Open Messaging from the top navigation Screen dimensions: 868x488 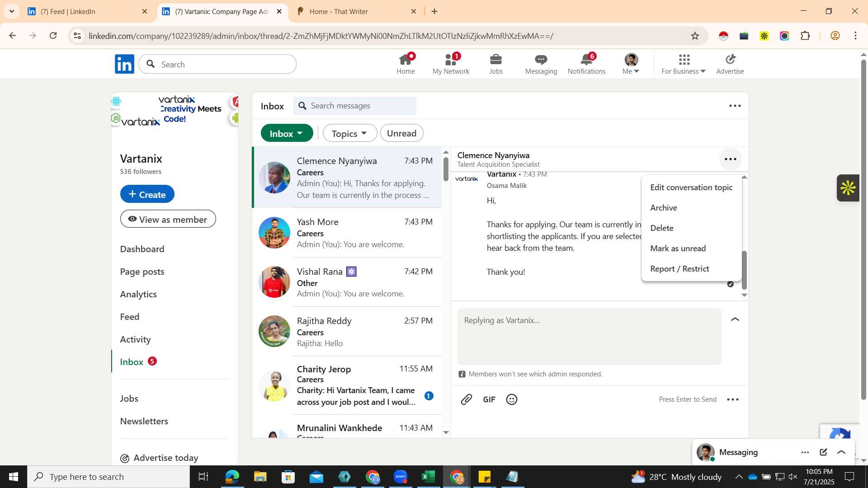[541, 64]
